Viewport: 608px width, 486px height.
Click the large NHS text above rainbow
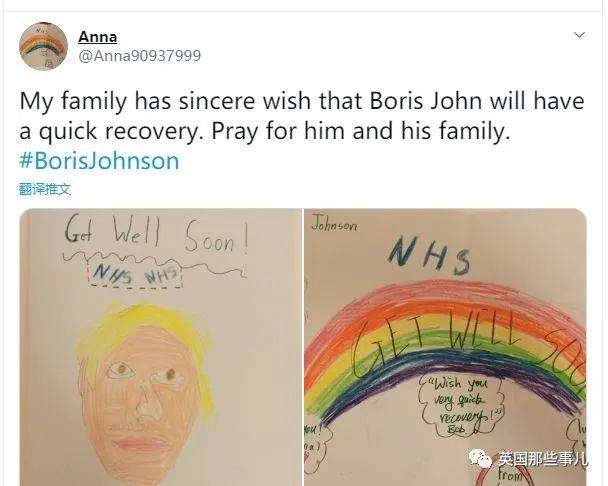point(429,255)
